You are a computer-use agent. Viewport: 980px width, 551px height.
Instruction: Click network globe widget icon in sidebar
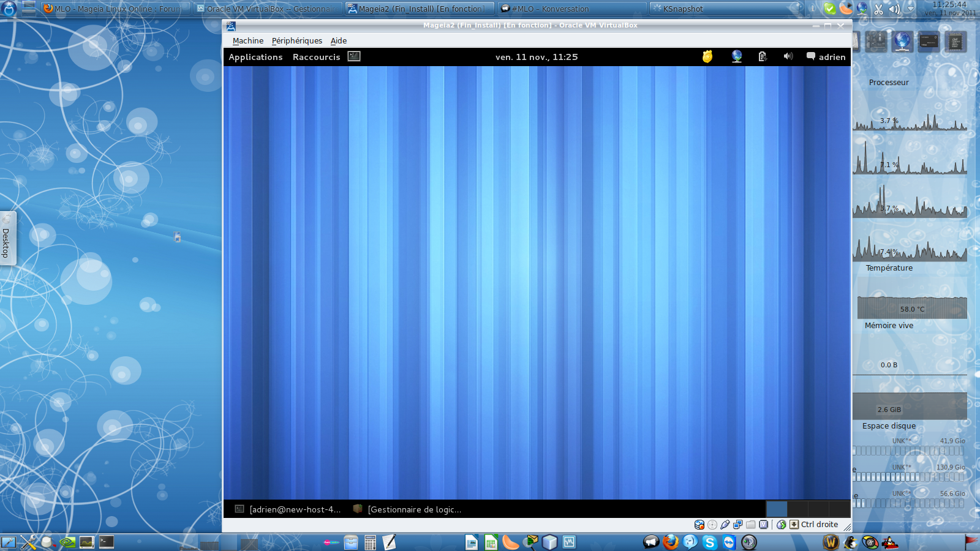click(x=902, y=42)
